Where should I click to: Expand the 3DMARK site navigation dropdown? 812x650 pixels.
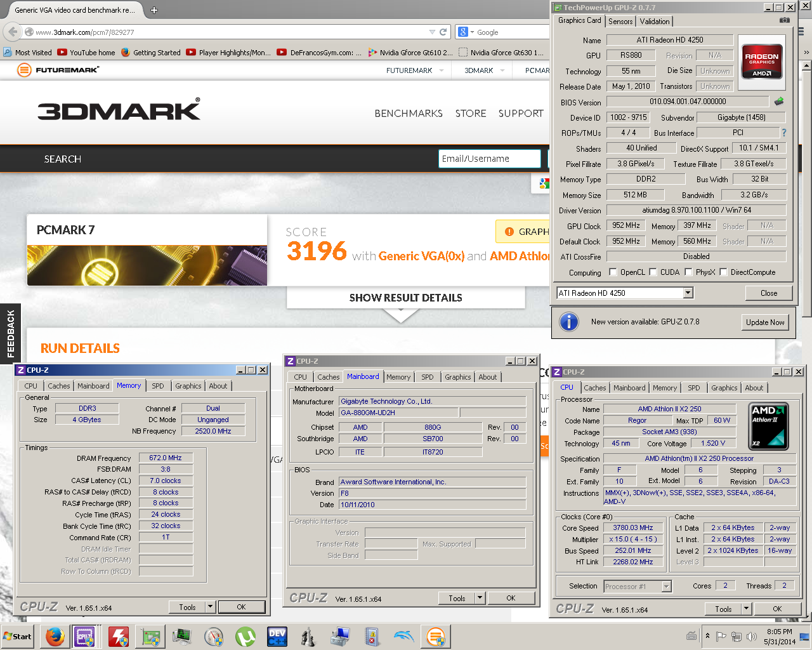pos(502,70)
